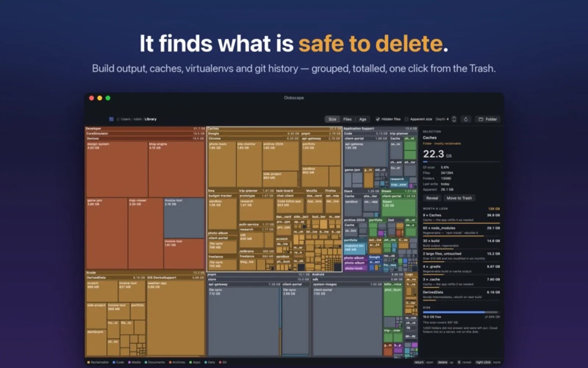This screenshot has width=588, height=368.
Task: Select the game-jam 3.86 GB block
Action: 107,233
